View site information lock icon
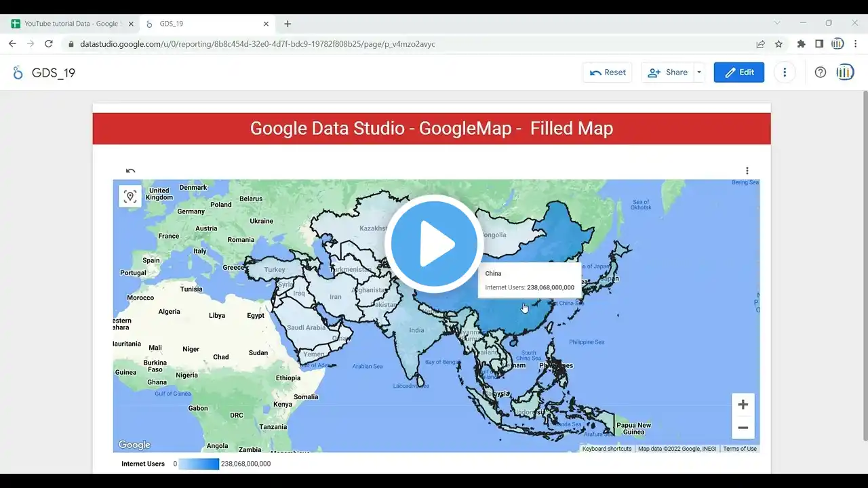868x488 pixels. click(x=71, y=44)
